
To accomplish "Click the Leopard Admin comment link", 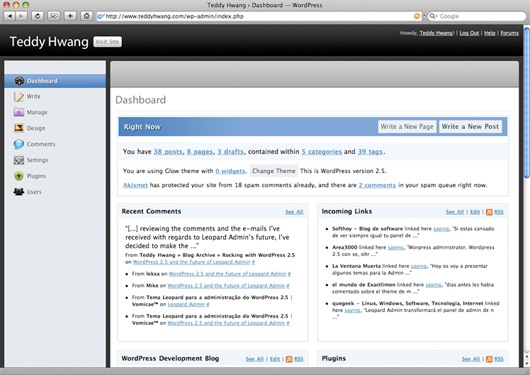I will pyautogui.click(x=186, y=304).
